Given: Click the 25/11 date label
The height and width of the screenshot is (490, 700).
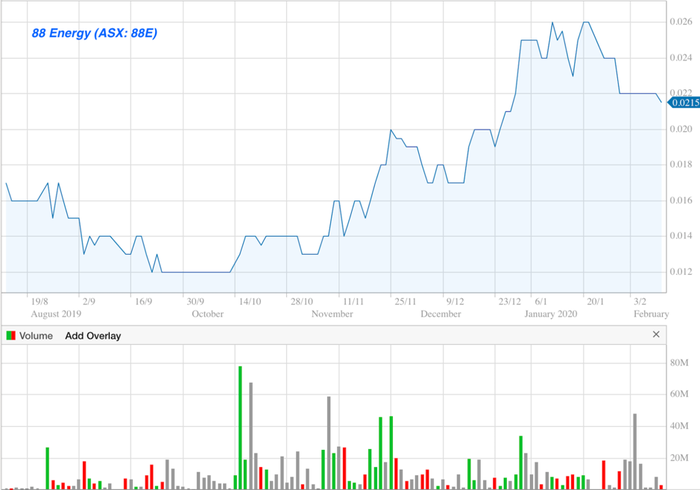Looking at the screenshot, I should coord(405,302).
